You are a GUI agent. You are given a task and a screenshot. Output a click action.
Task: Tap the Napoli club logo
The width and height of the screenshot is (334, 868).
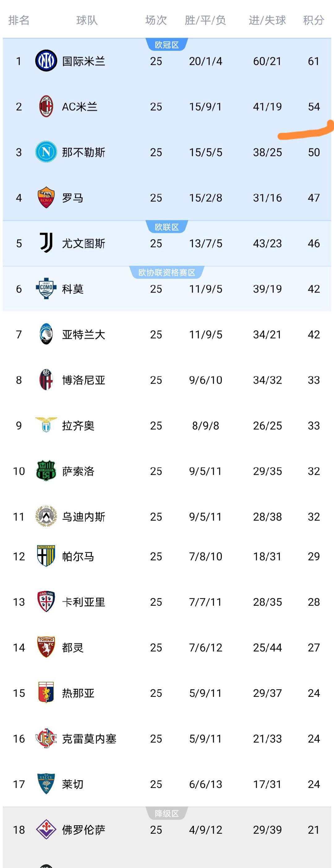click(x=46, y=152)
